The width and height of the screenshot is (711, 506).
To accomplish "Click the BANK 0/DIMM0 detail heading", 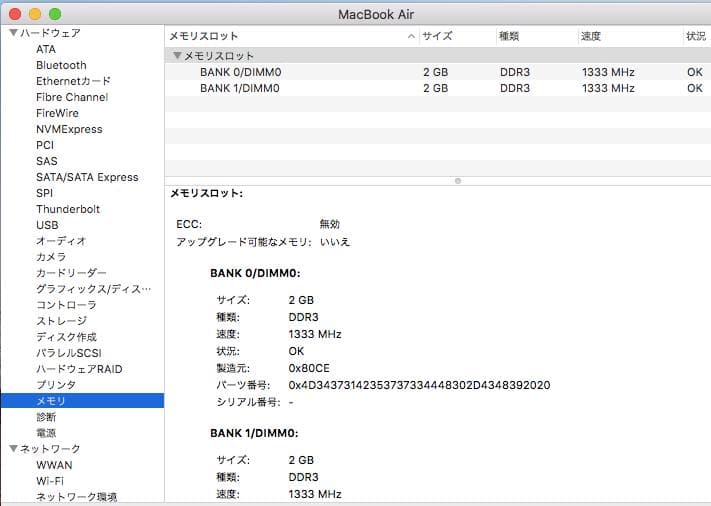I will point(255,273).
